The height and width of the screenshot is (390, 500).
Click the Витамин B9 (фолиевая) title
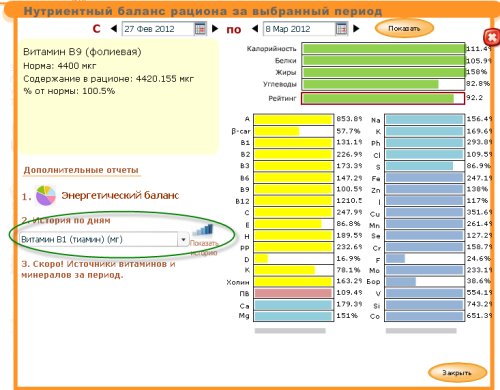[x=82, y=52]
